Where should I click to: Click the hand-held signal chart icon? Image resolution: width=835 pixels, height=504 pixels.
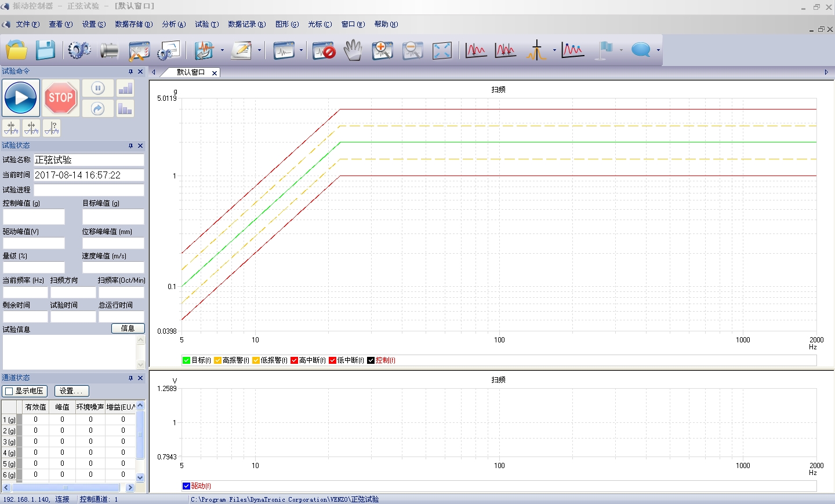coord(204,50)
